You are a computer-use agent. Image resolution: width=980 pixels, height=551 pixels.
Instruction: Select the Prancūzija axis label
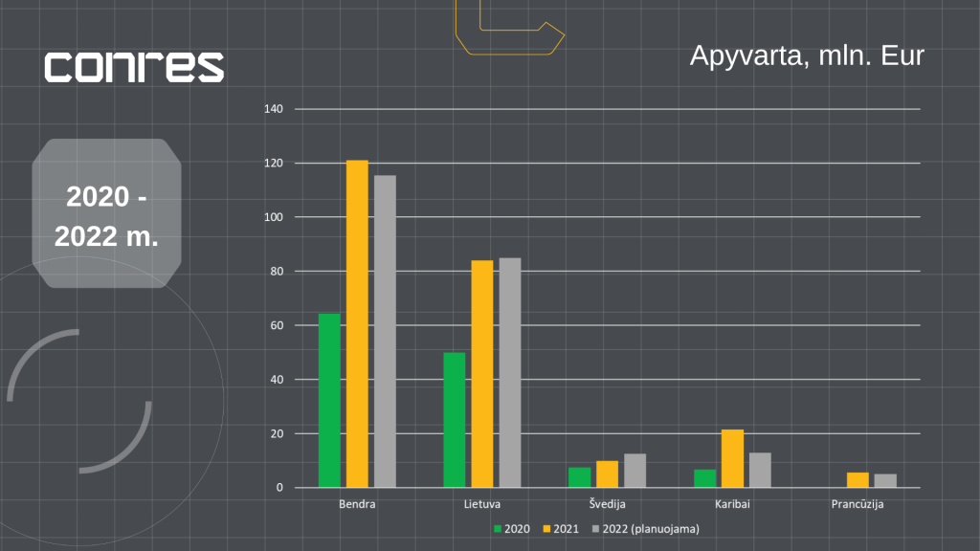coord(858,503)
